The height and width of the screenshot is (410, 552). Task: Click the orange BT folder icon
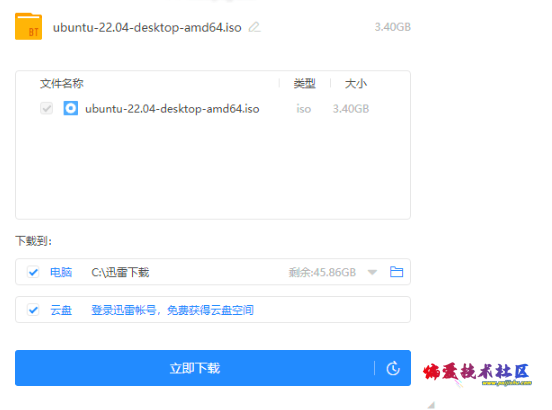coord(29,26)
